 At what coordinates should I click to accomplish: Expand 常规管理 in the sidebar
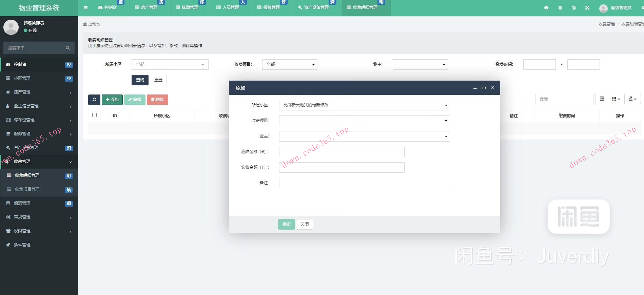pos(39,217)
